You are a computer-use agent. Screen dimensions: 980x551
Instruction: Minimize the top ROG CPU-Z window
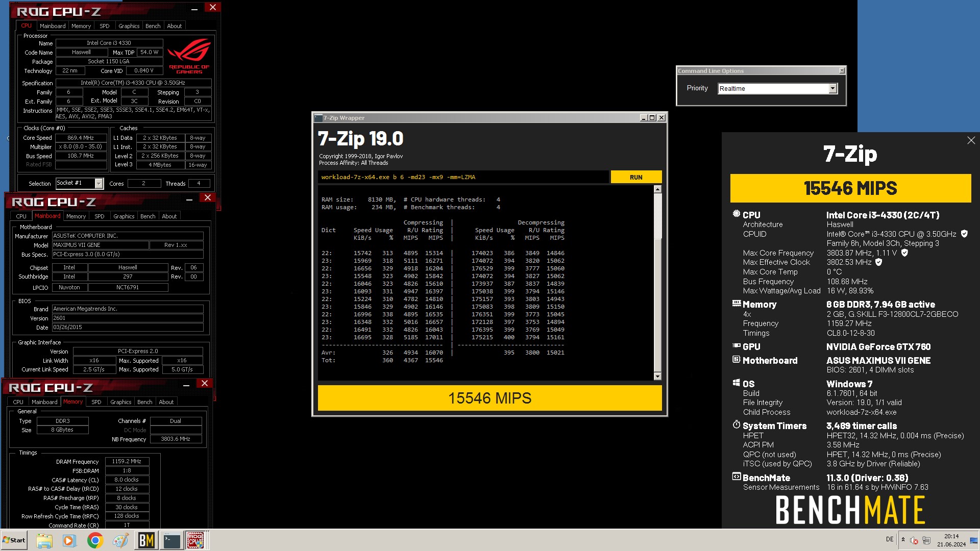[194, 8]
